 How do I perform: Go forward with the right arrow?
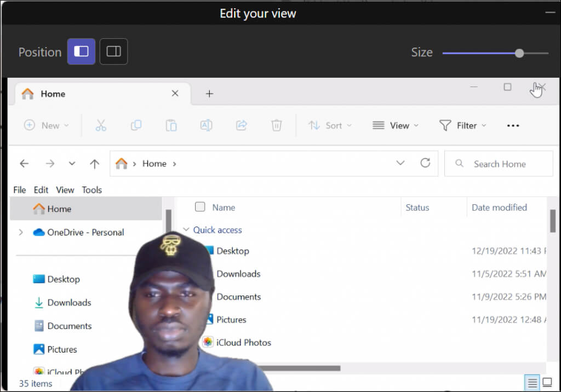50,164
